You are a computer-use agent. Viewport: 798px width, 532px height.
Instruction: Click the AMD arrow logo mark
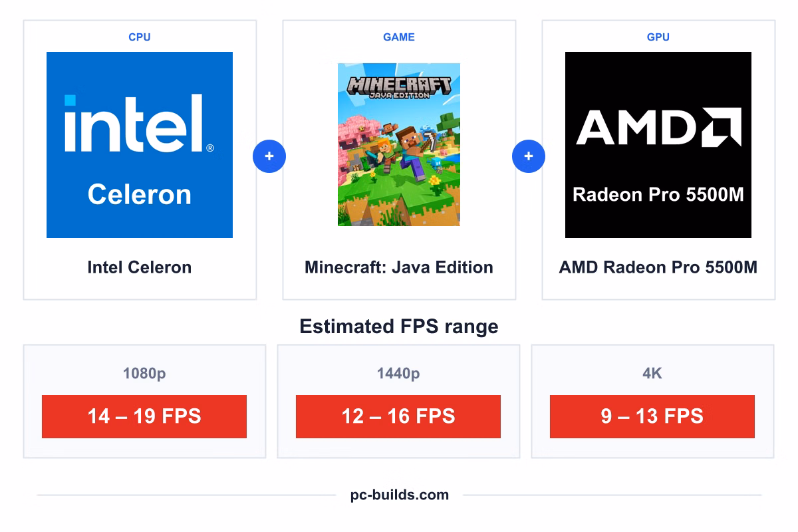[722, 127]
